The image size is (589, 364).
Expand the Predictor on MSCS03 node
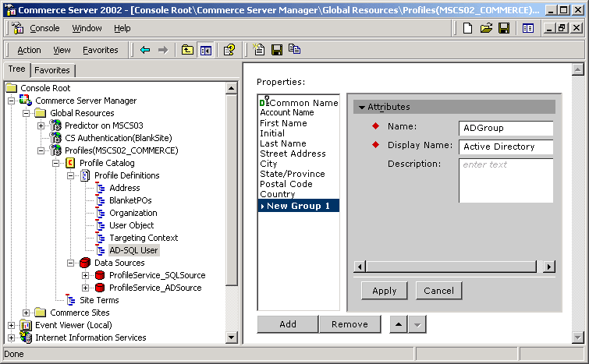point(41,125)
